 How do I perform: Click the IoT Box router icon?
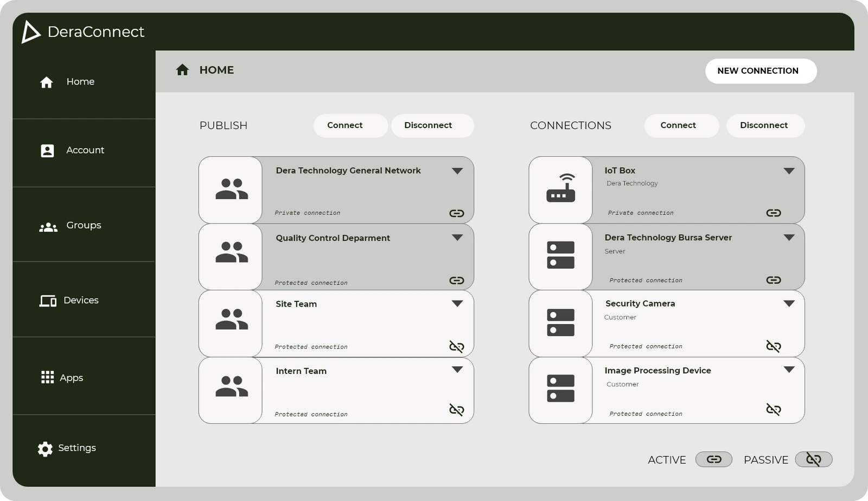560,189
